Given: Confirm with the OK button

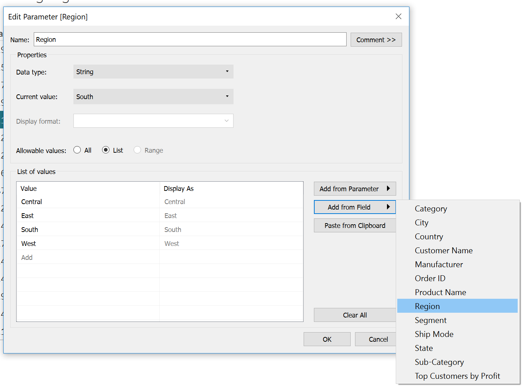Looking at the screenshot, I should pyautogui.click(x=327, y=339).
